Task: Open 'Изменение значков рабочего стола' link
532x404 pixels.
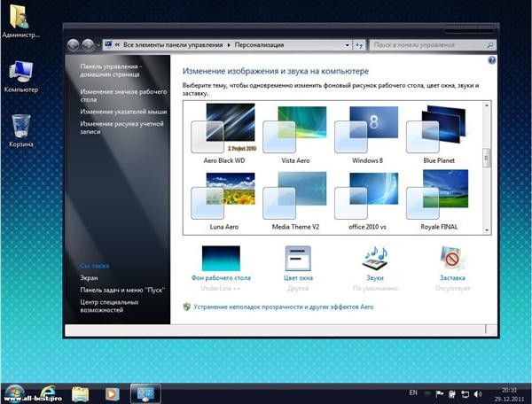Action: tap(123, 96)
